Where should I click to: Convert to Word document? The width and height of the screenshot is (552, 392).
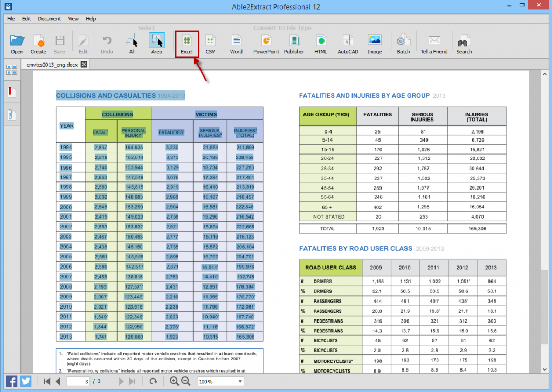pyautogui.click(x=236, y=44)
